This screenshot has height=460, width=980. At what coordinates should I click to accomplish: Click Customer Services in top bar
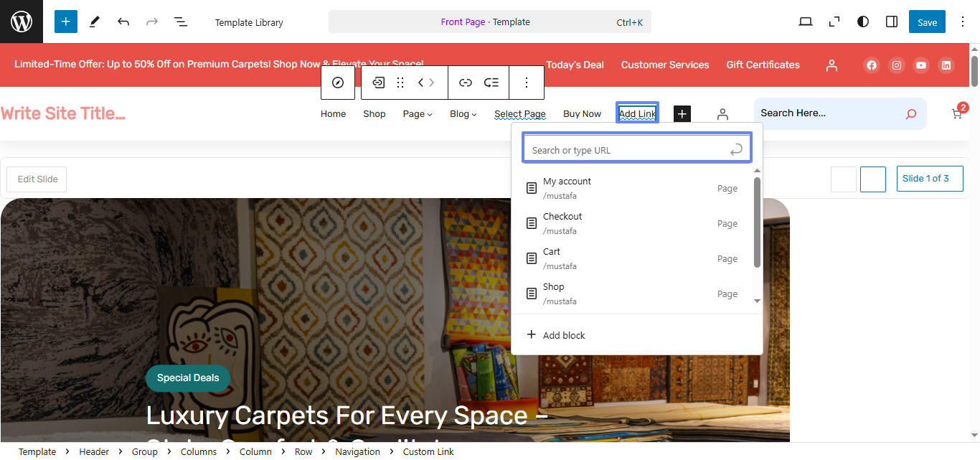click(665, 65)
